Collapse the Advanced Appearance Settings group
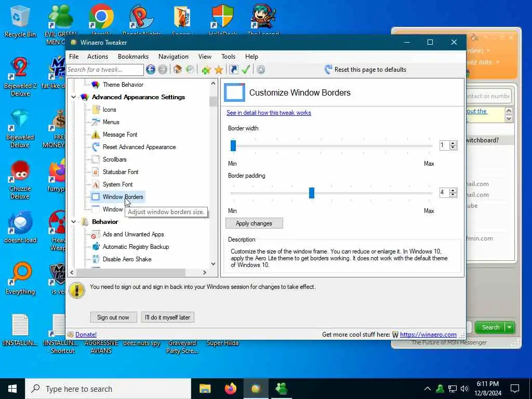 pyautogui.click(x=73, y=97)
